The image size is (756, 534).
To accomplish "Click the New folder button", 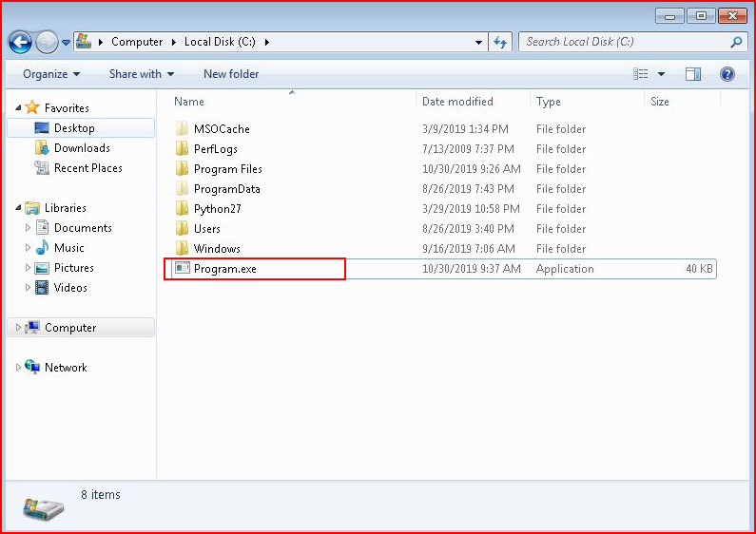I will coord(231,74).
